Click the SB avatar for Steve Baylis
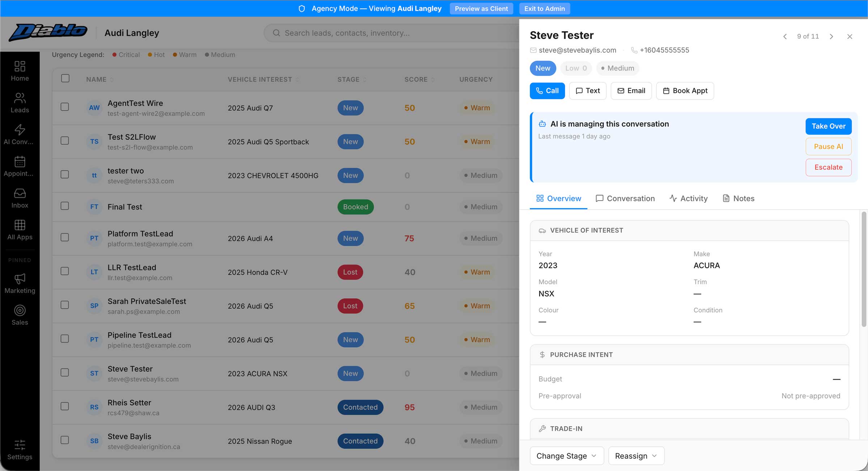Screen dimensions: 868x471 [x=94, y=441]
